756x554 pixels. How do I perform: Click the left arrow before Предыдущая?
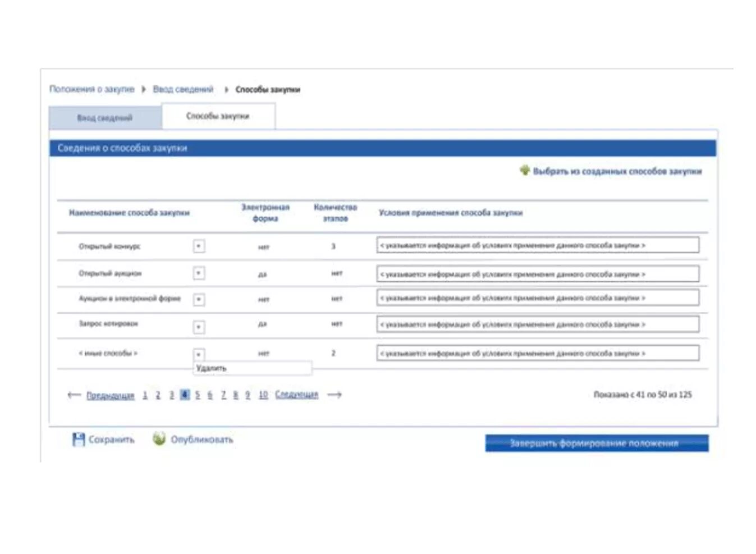click(x=74, y=395)
